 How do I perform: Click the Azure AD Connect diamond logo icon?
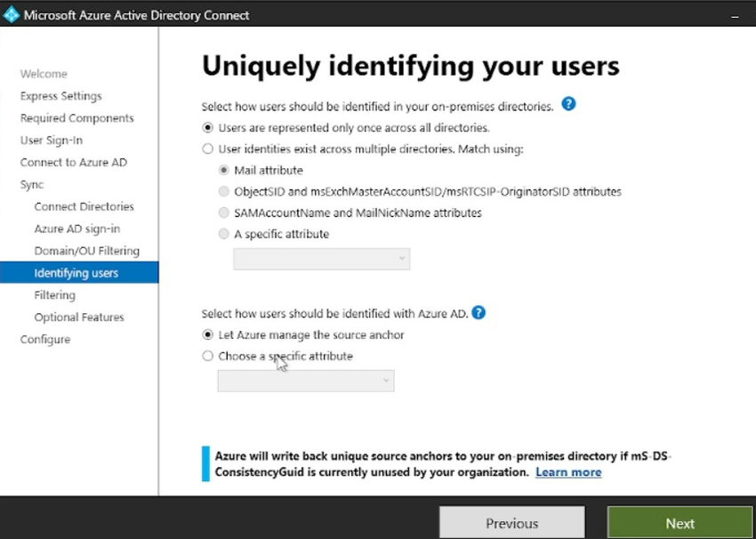[12, 14]
